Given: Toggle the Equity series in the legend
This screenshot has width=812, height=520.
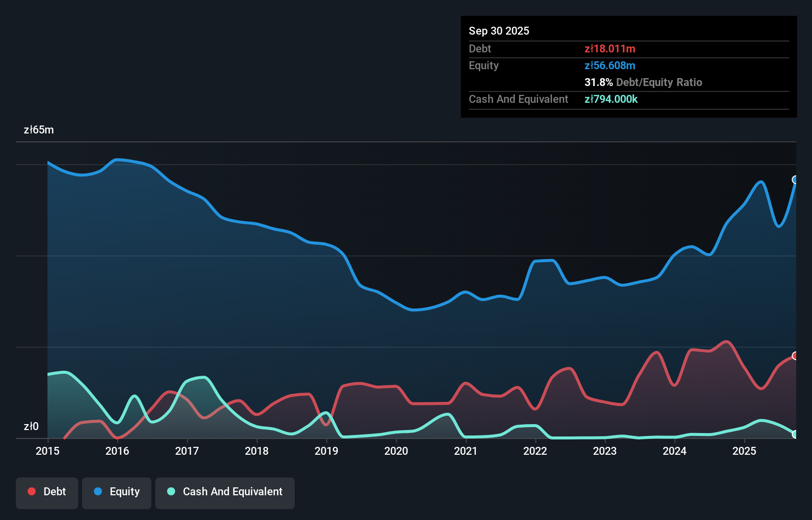Looking at the screenshot, I should tap(116, 492).
